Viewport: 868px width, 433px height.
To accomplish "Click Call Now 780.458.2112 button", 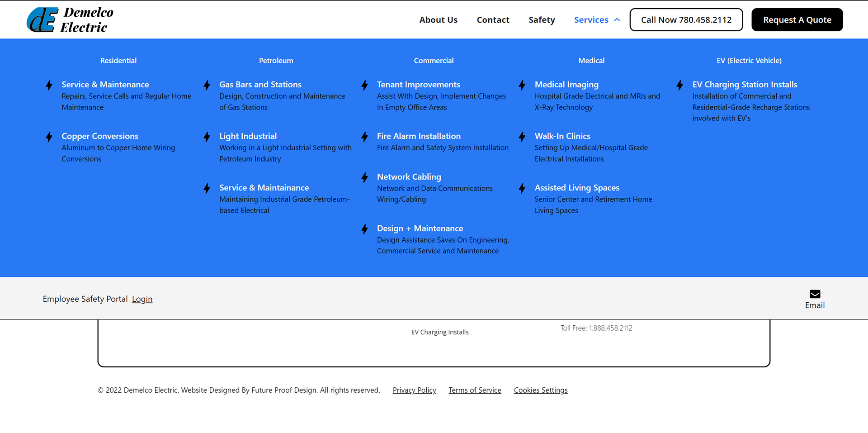I will pyautogui.click(x=686, y=20).
